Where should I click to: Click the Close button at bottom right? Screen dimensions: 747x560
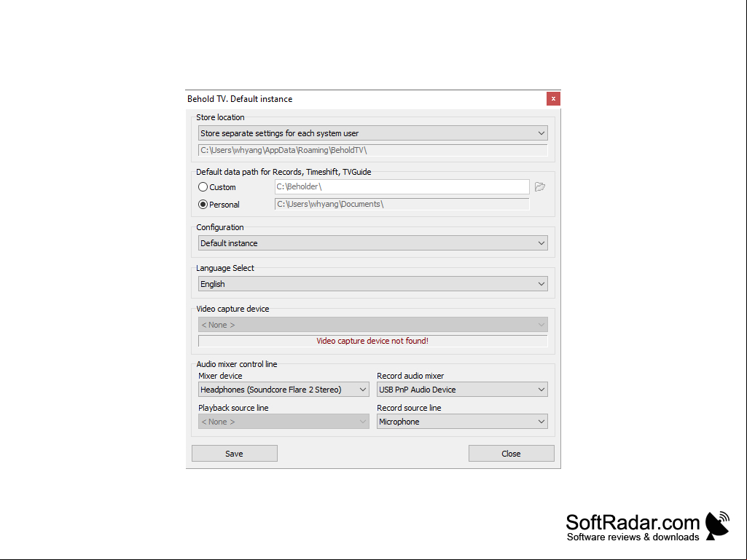(511, 454)
